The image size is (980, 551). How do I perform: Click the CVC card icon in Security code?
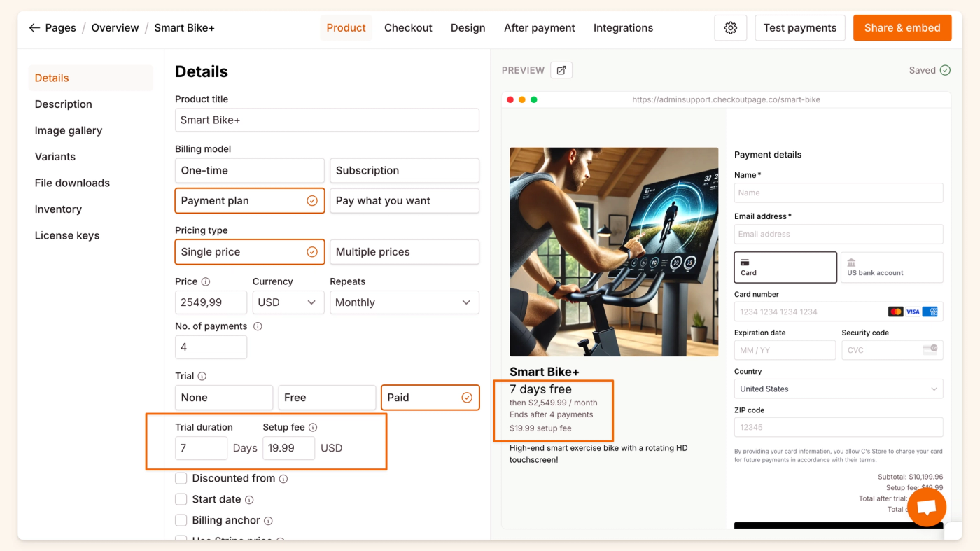[930, 350]
